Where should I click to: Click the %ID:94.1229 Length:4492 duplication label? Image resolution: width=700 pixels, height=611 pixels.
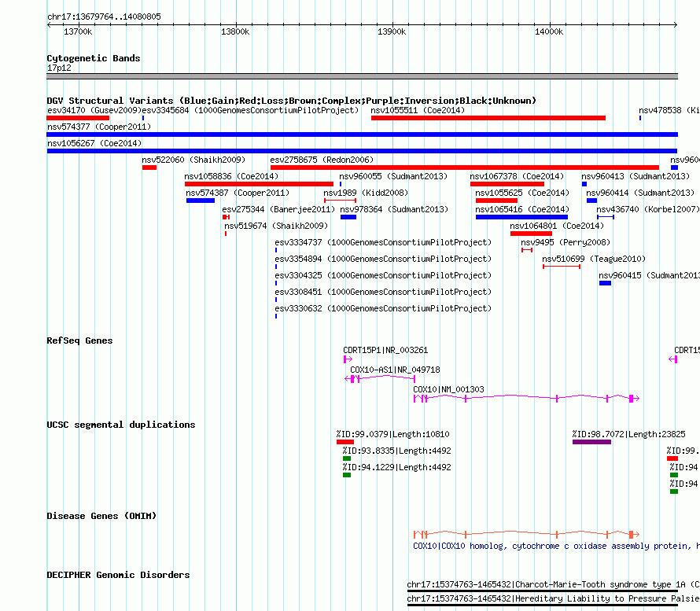397,467
